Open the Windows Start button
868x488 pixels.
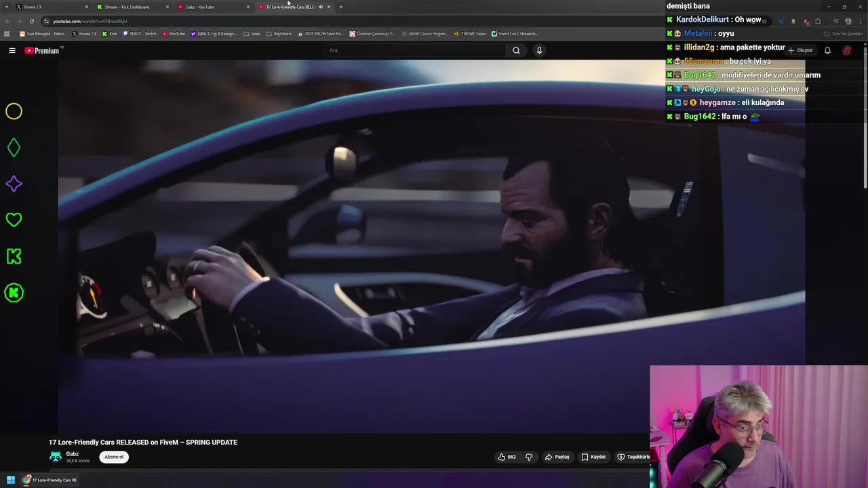click(11, 480)
